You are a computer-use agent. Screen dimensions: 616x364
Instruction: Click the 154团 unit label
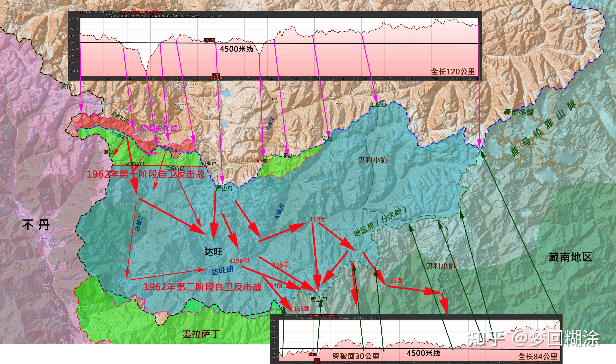pyautogui.click(x=274, y=285)
